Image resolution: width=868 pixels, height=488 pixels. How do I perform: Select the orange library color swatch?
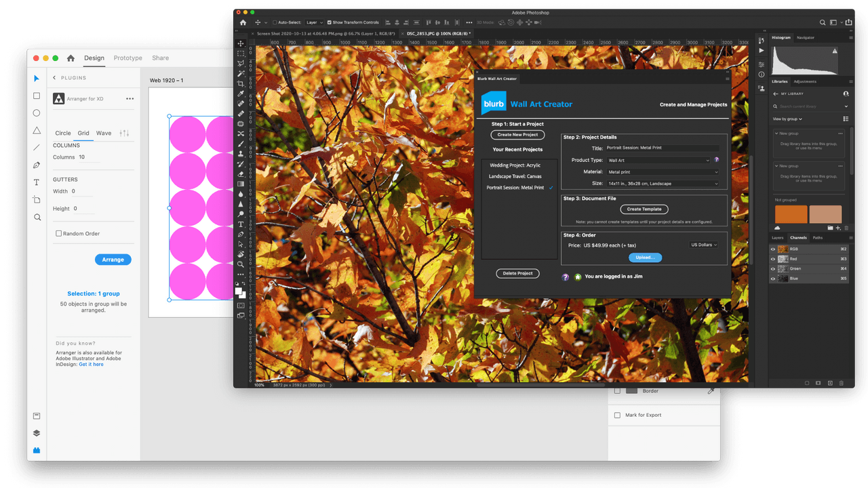coord(791,214)
